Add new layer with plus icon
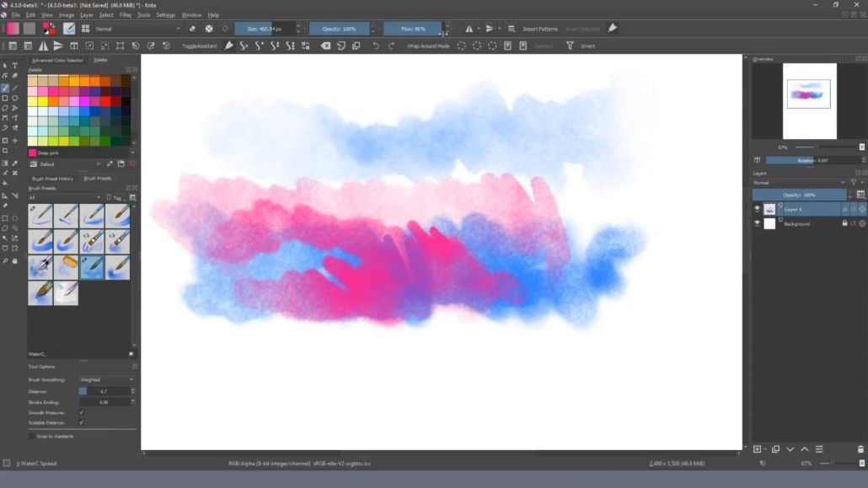The height and width of the screenshot is (488, 868). click(x=758, y=449)
